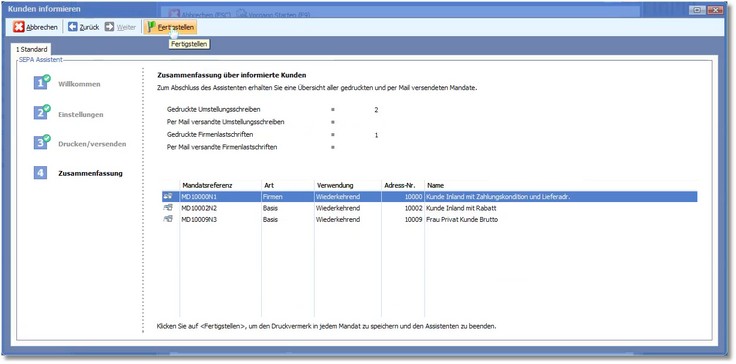Select row Frau Privat Kunde Brutto
Image resolution: width=736 pixels, height=364 pixels.
429,219
